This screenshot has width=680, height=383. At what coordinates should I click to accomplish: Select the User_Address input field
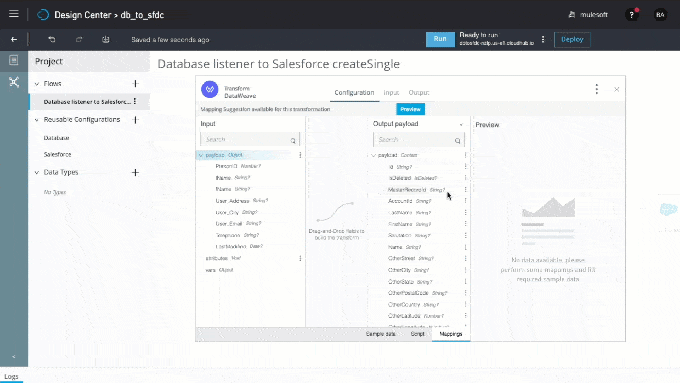[x=242, y=201]
